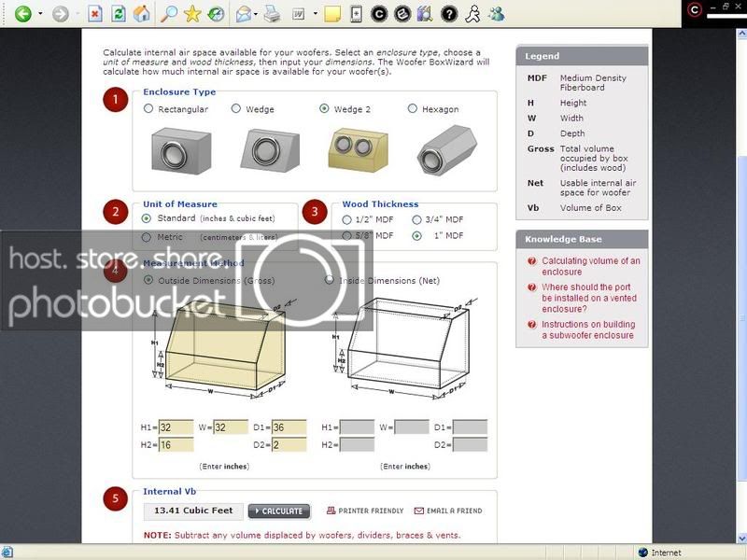Viewport: 747px width, 560px height.
Task: Click the rectangular enclosure picture
Action: pyautogui.click(x=181, y=150)
